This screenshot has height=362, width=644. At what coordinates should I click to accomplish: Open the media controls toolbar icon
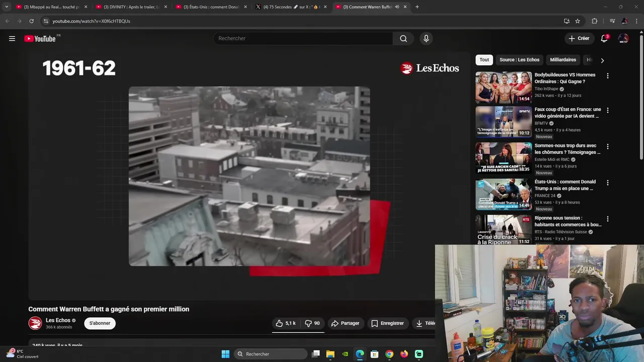tap(612, 21)
